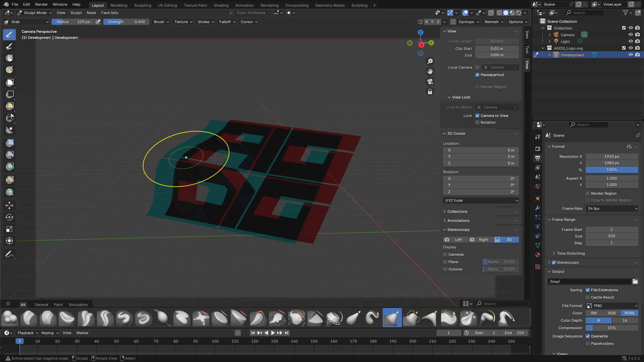Open the Shading workspace tab
Image resolution: width=644 pixels, height=362 pixels.
[221, 5]
